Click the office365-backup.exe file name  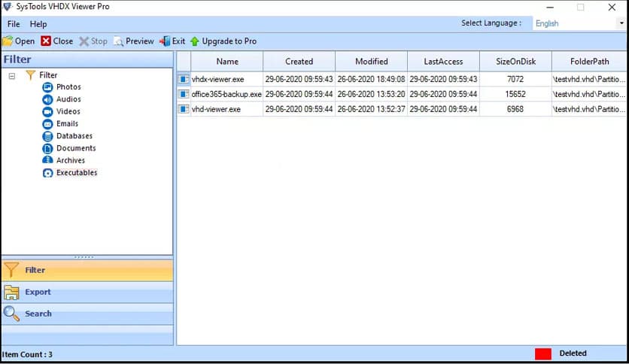point(226,94)
